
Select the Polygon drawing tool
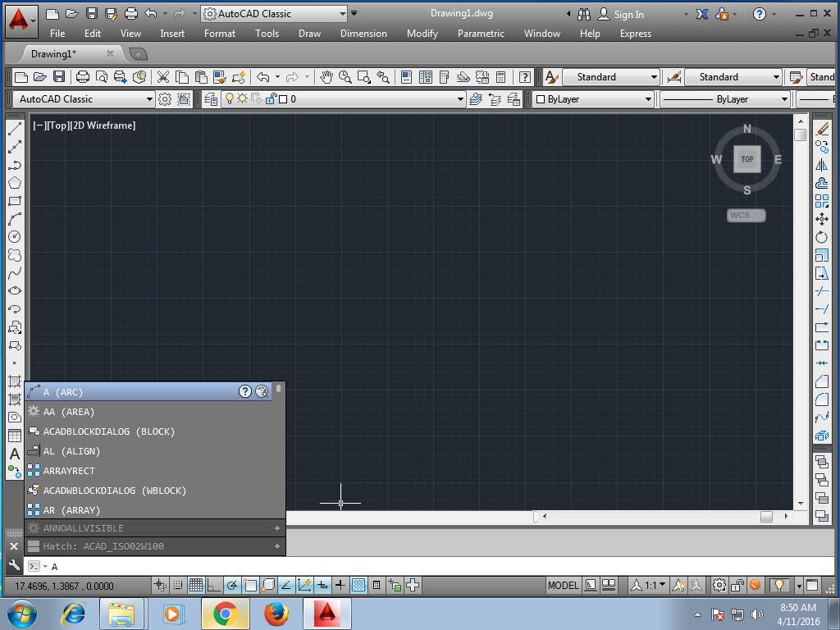(14, 182)
